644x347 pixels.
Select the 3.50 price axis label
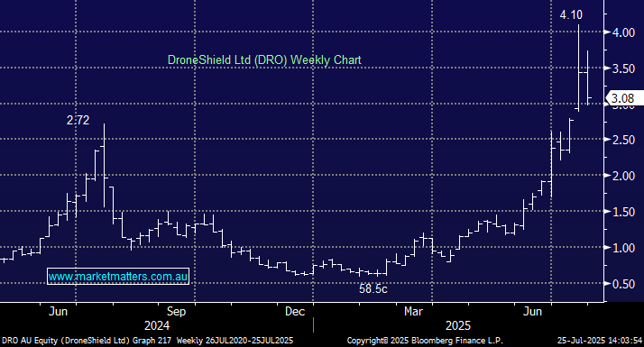(623, 68)
